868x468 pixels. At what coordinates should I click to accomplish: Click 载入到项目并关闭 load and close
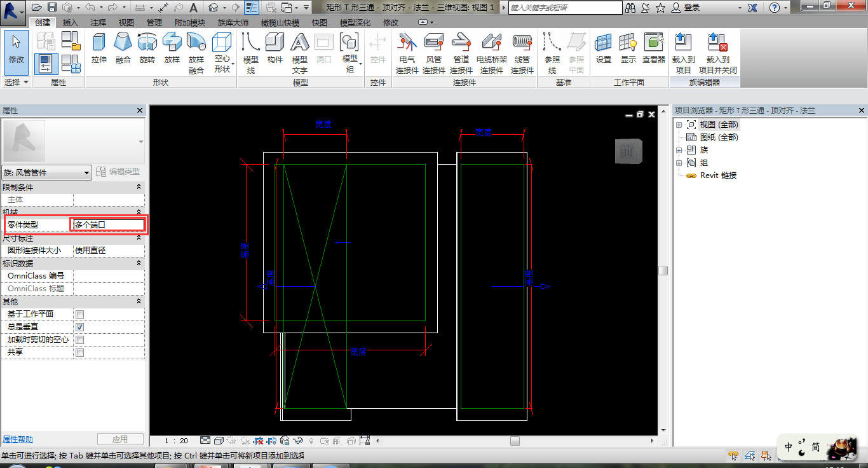718,53
